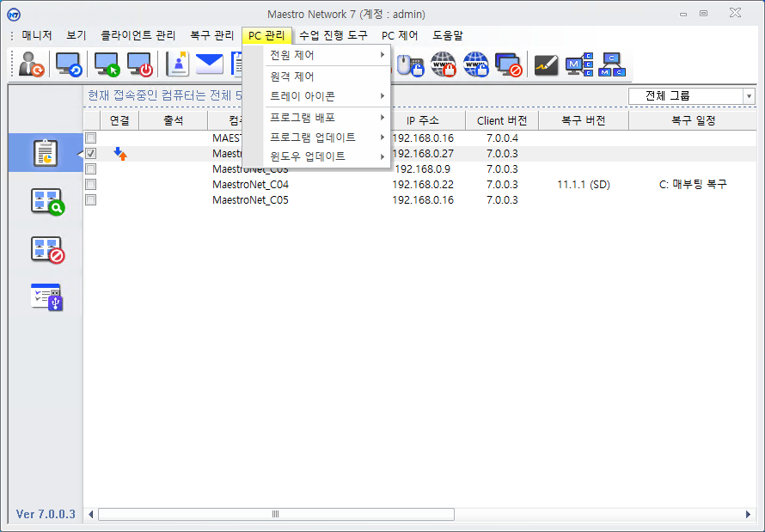The image size is (765, 532).
Task: Click the monitor power-off toolbar icon
Action: click(139, 64)
